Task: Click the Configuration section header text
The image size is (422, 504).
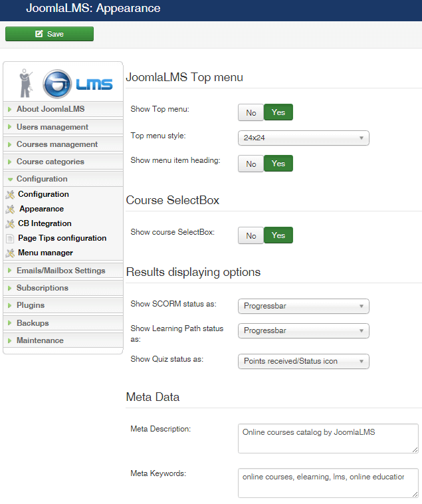Action: (42, 179)
